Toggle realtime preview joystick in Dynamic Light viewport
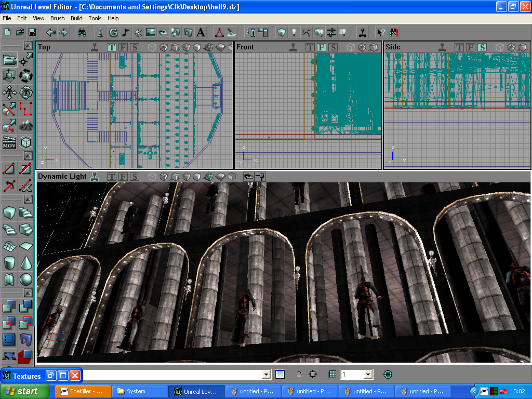The width and height of the screenshot is (532, 399). coord(94,177)
